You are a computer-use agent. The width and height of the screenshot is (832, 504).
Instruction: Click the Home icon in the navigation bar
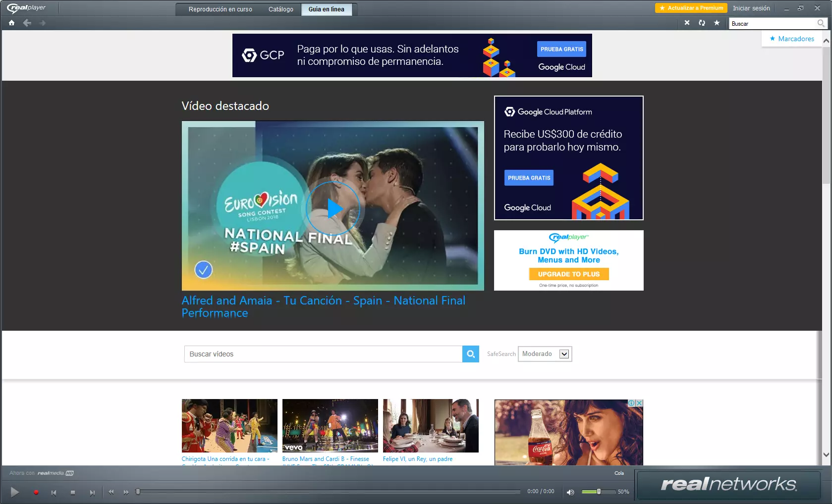coord(11,23)
